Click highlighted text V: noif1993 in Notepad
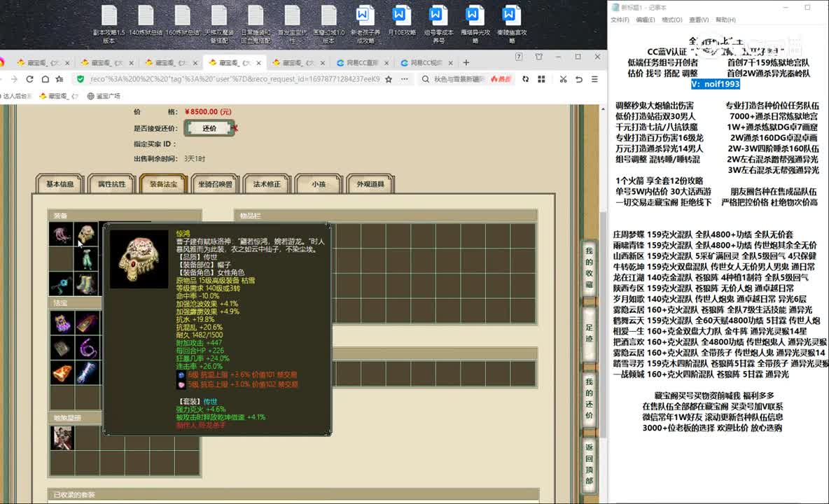 (716, 84)
